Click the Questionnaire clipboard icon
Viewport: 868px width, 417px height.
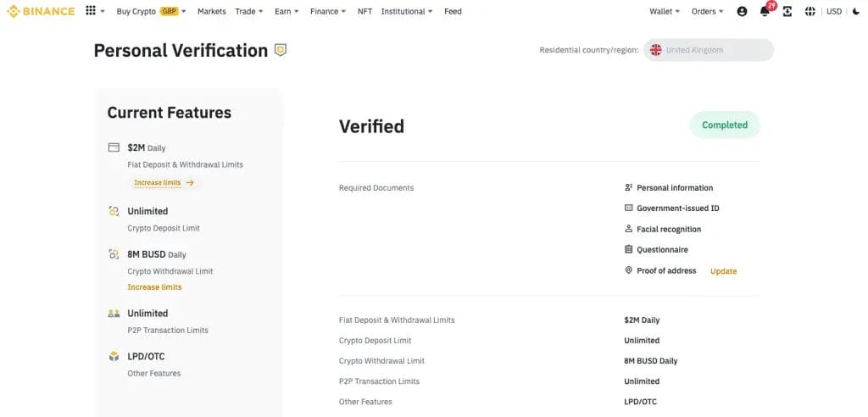628,249
